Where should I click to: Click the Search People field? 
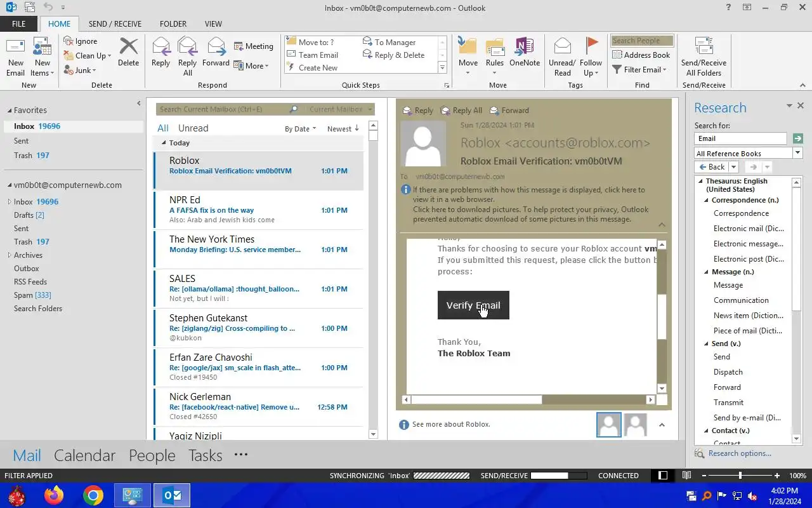tap(642, 41)
